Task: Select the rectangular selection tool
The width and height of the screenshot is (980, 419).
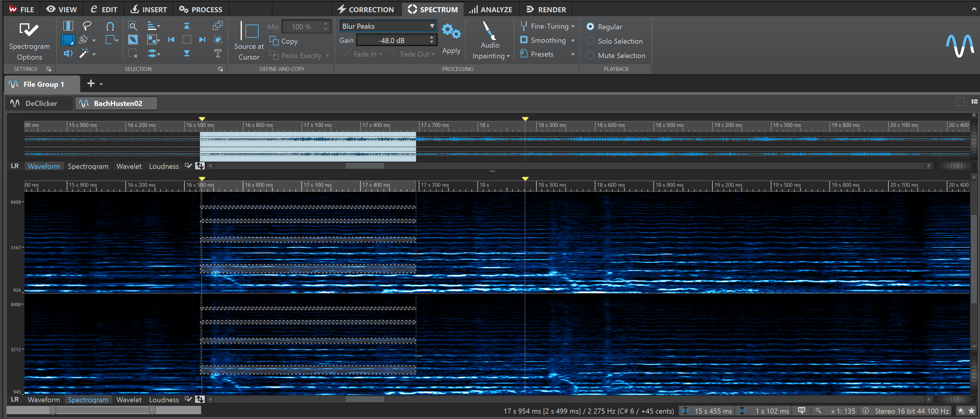Action: coord(68,39)
